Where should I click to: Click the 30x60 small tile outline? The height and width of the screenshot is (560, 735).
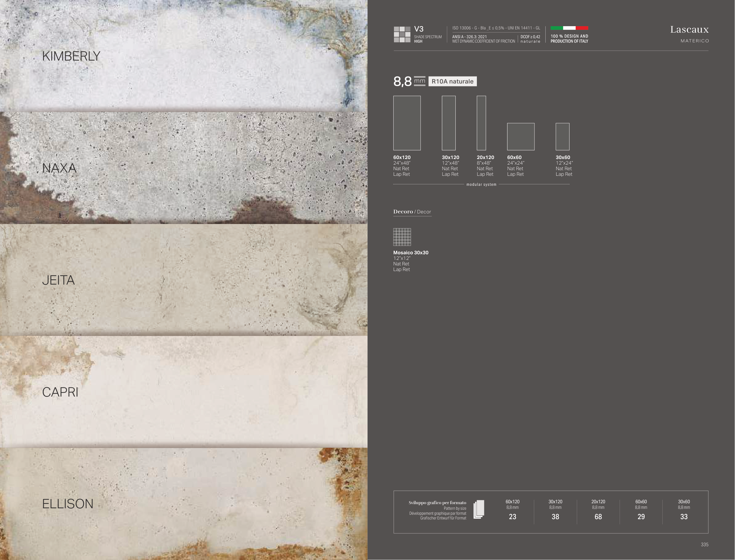pyautogui.click(x=562, y=137)
